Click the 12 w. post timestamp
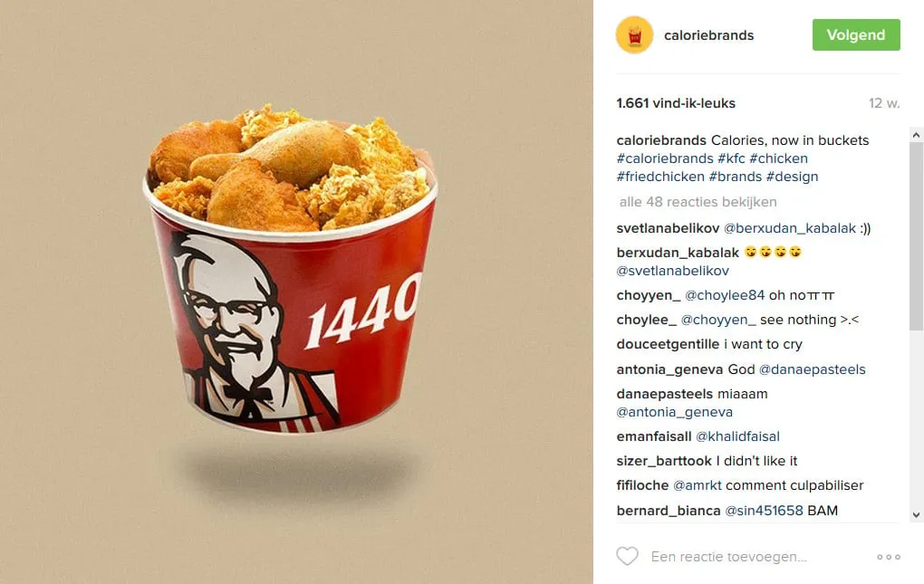Screen dimensions: 924x584 (x=884, y=103)
